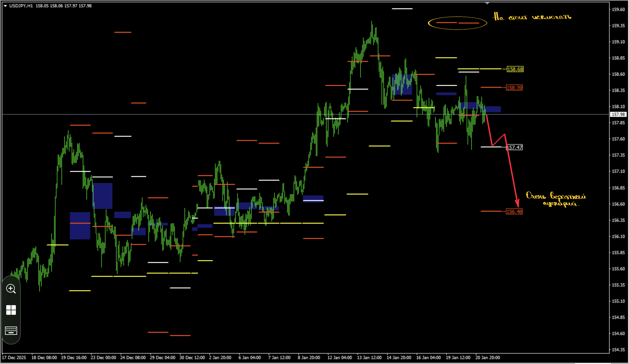Select the 158.68 yellow price label
The width and height of the screenshot is (629, 364).
(x=515, y=69)
